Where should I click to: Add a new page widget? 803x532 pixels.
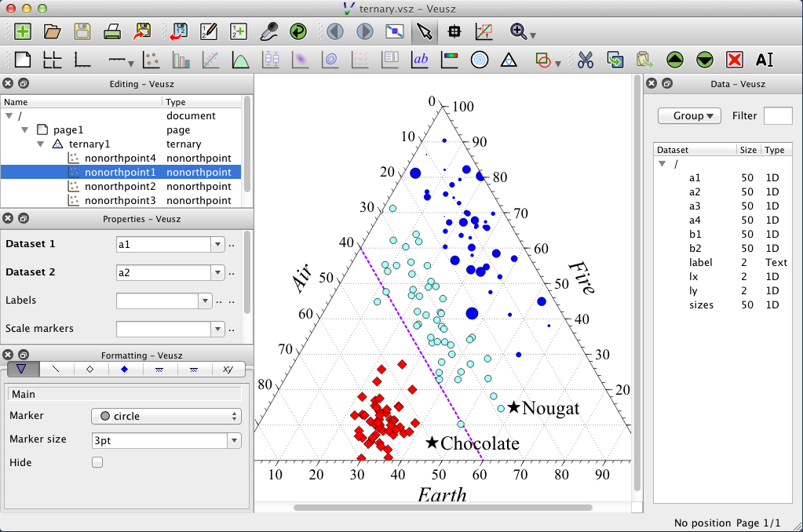23,60
